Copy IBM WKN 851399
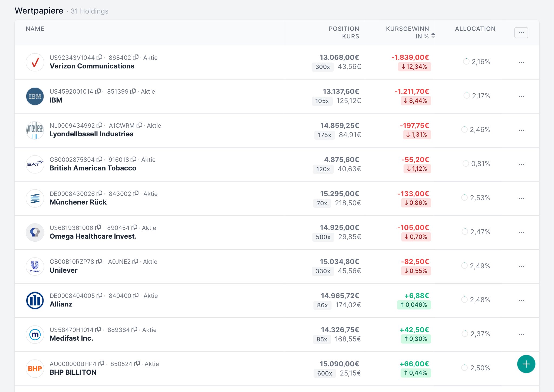Image resolution: width=554 pixels, height=392 pixels. pos(133,91)
